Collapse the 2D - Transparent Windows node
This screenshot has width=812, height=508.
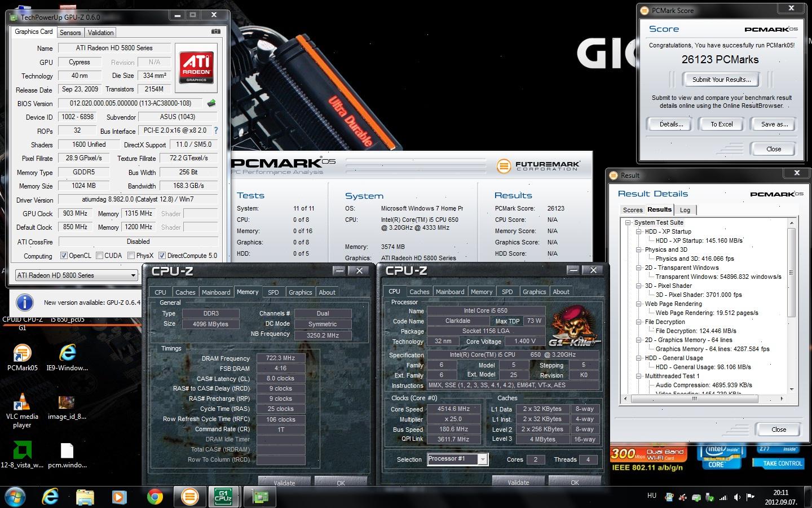click(639, 268)
